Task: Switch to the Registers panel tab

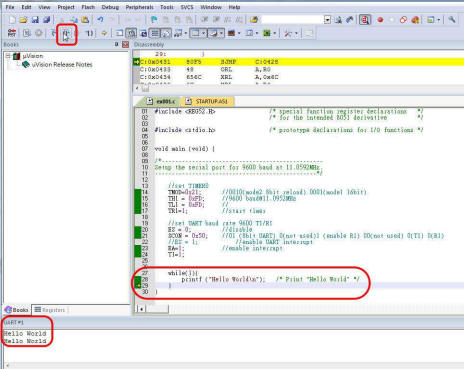Action: (50, 310)
